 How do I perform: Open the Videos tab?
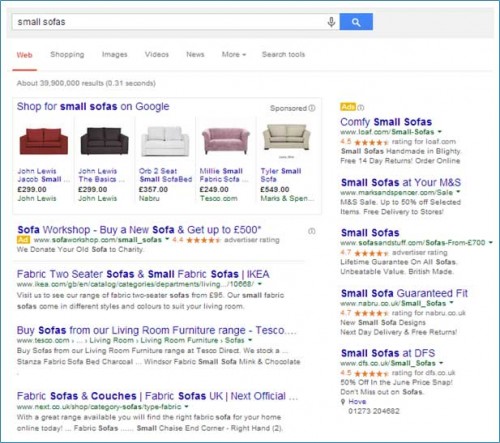click(x=157, y=54)
